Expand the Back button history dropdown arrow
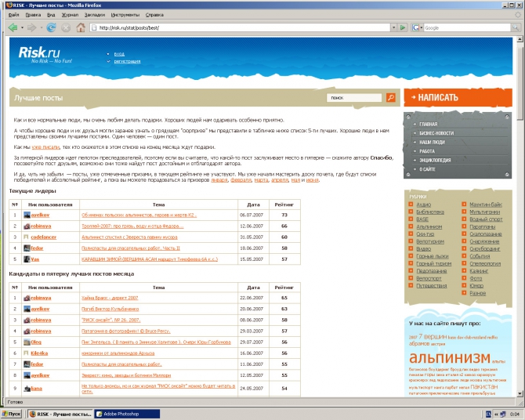This screenshot has height=420, width=525. pyautogui.click(x=22, y=27)
